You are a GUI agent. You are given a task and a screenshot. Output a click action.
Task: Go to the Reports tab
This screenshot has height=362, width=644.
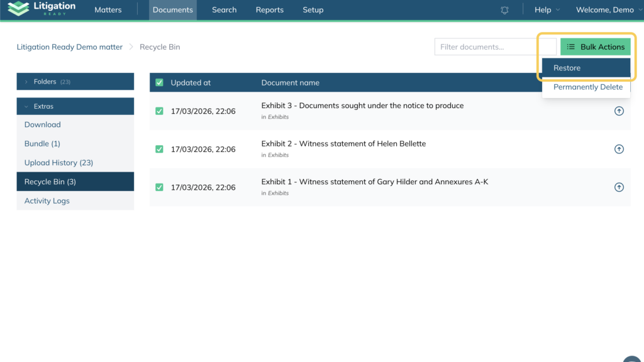[x=269, y=10]
